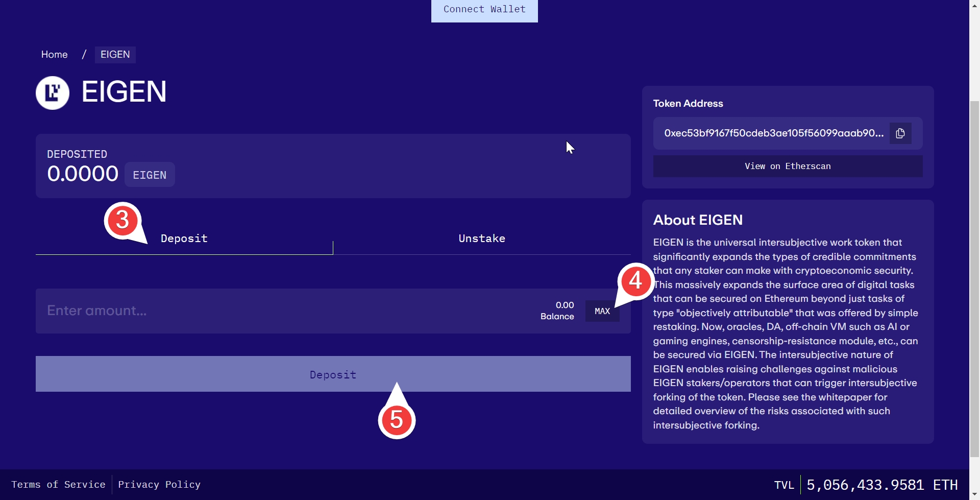The width and height of the screenshot is (980, 500).
Task: Switch to the Unstake tab
Action: point(482,239)
